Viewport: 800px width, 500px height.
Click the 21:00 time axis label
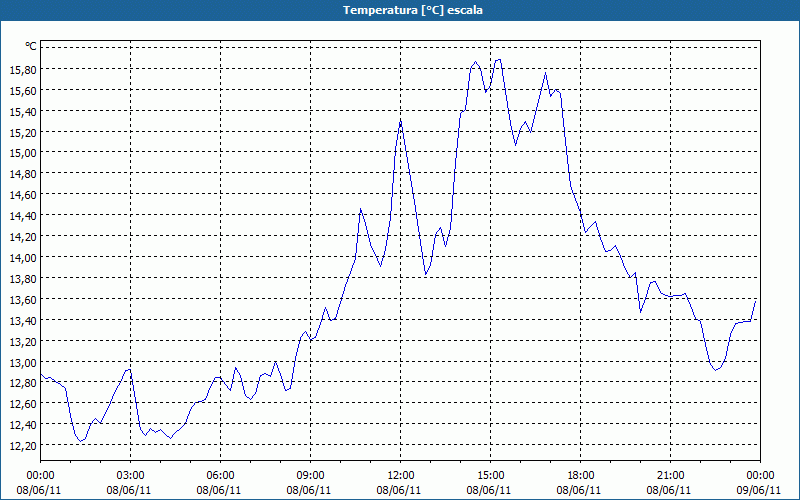point(671,476)
